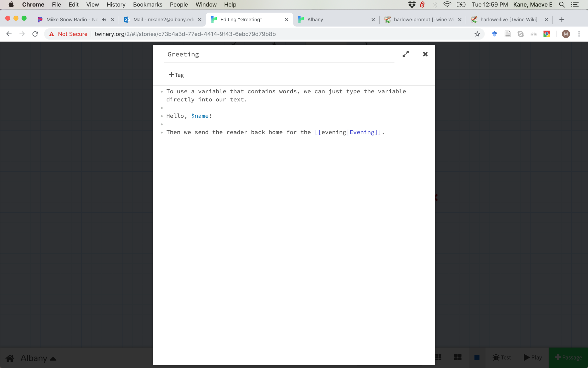Select the single-square full passage view
This screenshot has width=588, height=368.
[x=477, y=357]
